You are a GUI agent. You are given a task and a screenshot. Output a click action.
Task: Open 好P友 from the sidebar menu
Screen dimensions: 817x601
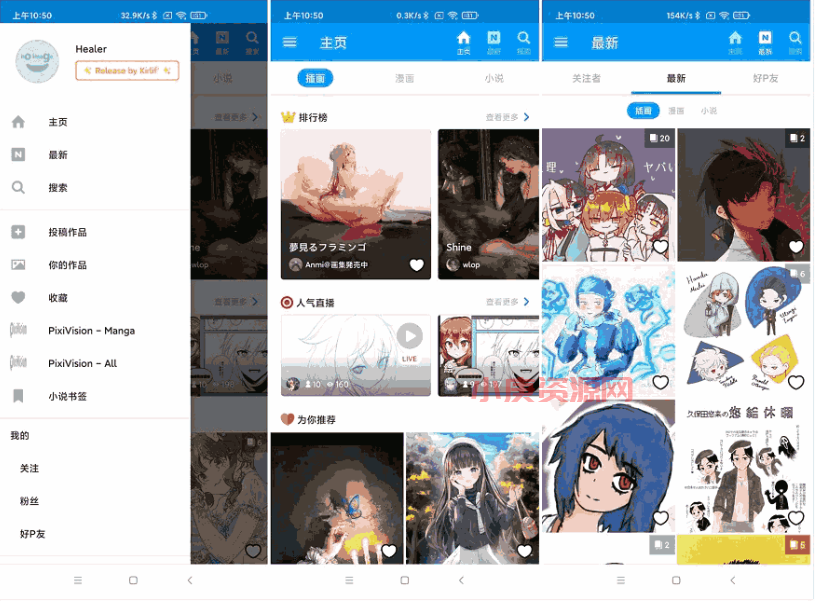point(31,535)
